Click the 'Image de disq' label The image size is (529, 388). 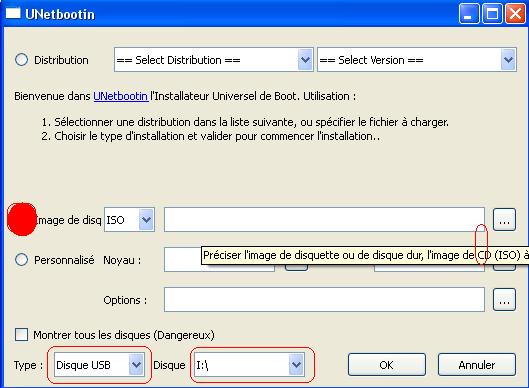click(x=68, y=220)
